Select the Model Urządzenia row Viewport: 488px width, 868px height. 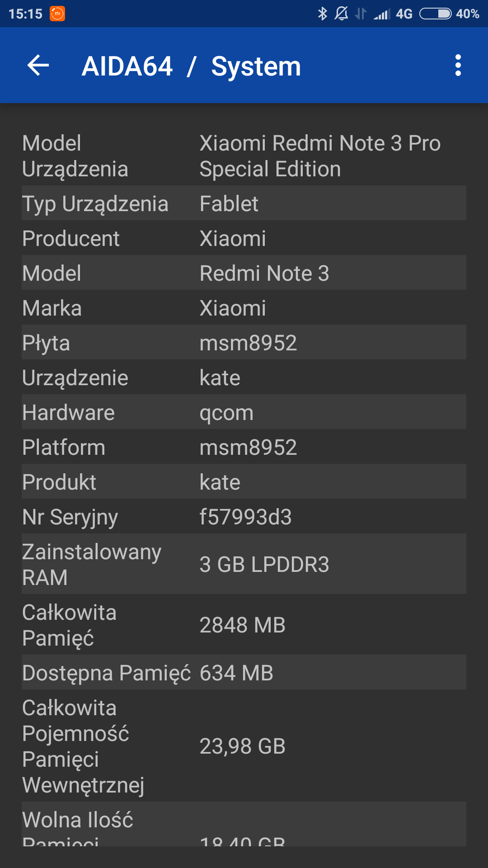244,156
